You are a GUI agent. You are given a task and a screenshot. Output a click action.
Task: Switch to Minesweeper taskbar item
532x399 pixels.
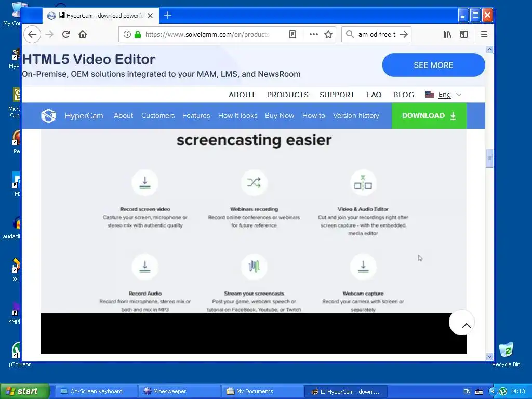tap(180, 391)
